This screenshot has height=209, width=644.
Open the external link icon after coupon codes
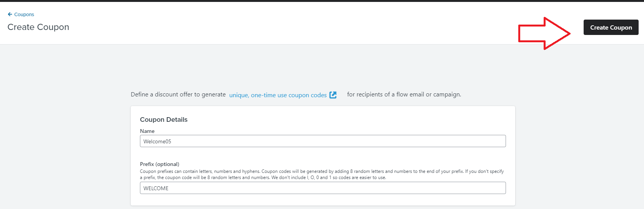click(x=333, y=95)
